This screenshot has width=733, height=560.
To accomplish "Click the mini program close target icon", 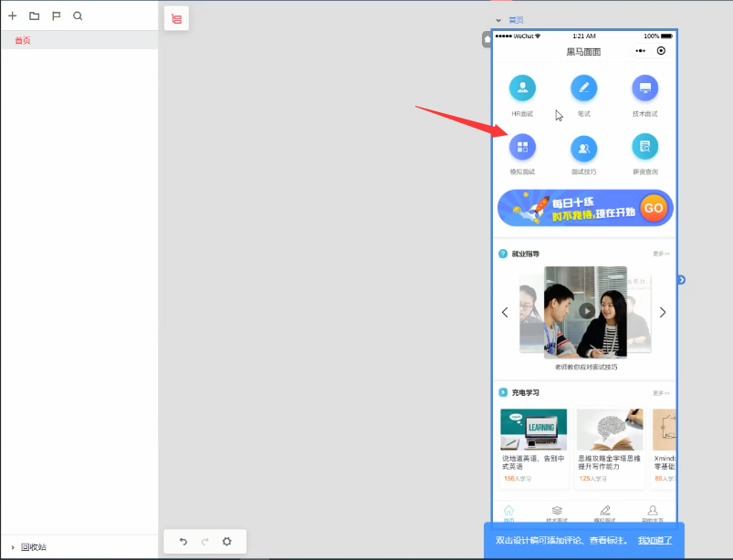I will click(x=661, y=51).
